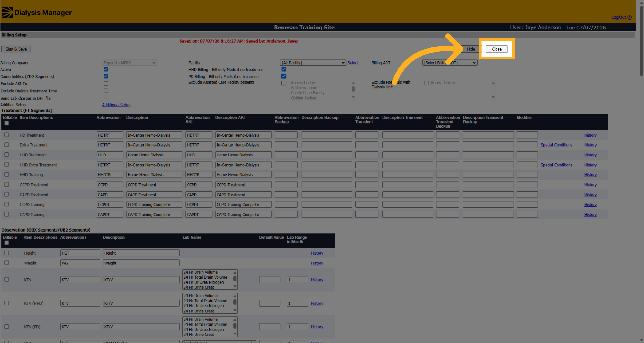Edit CCPD Training AKI abbreviation CCPDT

(199, 204)
